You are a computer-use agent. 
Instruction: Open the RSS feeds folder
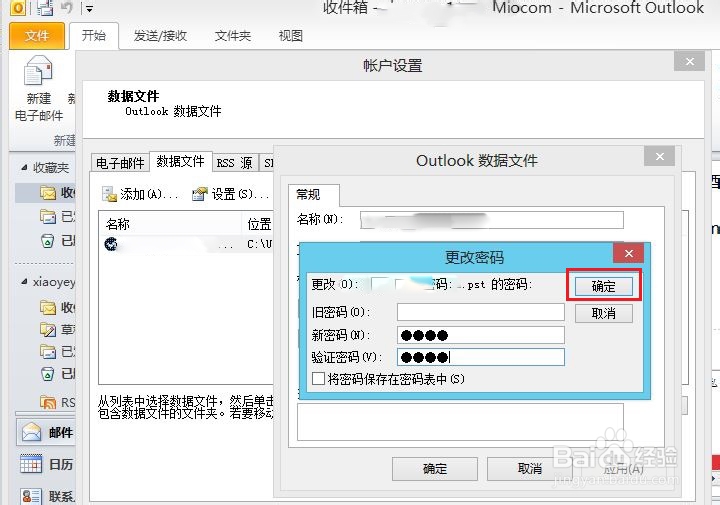(57, 402)
